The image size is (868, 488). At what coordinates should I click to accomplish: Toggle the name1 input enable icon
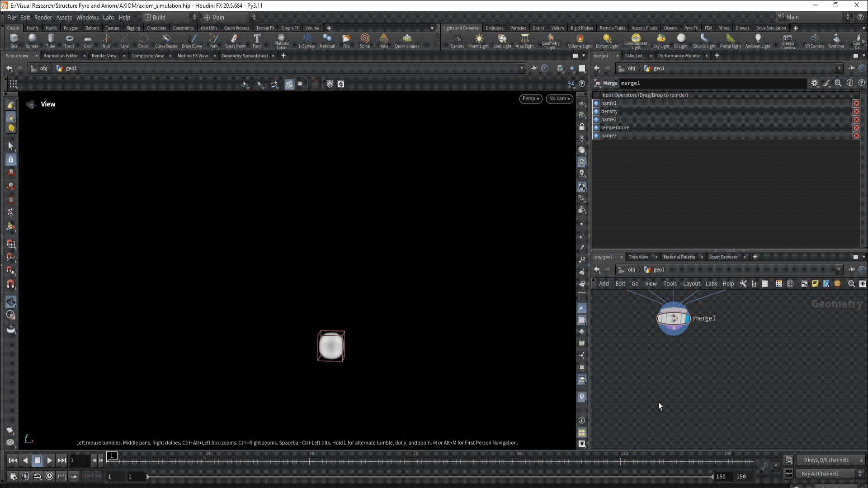pos(596,103)
